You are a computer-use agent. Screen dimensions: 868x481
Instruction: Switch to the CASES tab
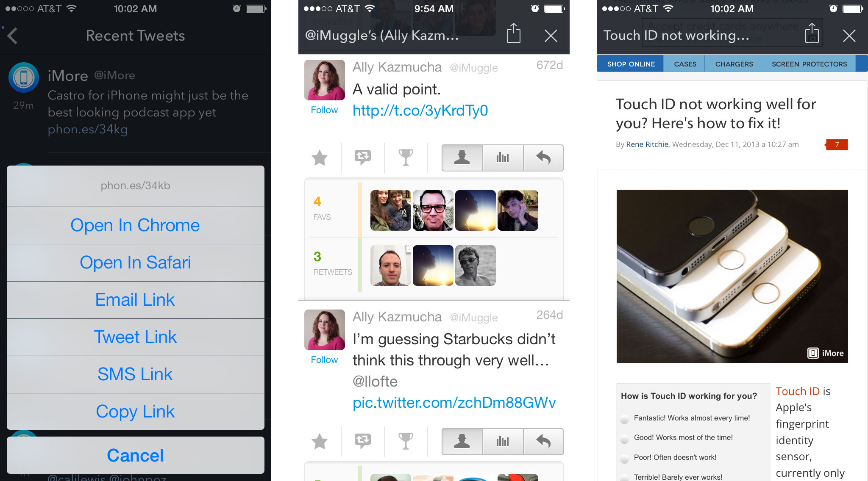pos(685,64)
